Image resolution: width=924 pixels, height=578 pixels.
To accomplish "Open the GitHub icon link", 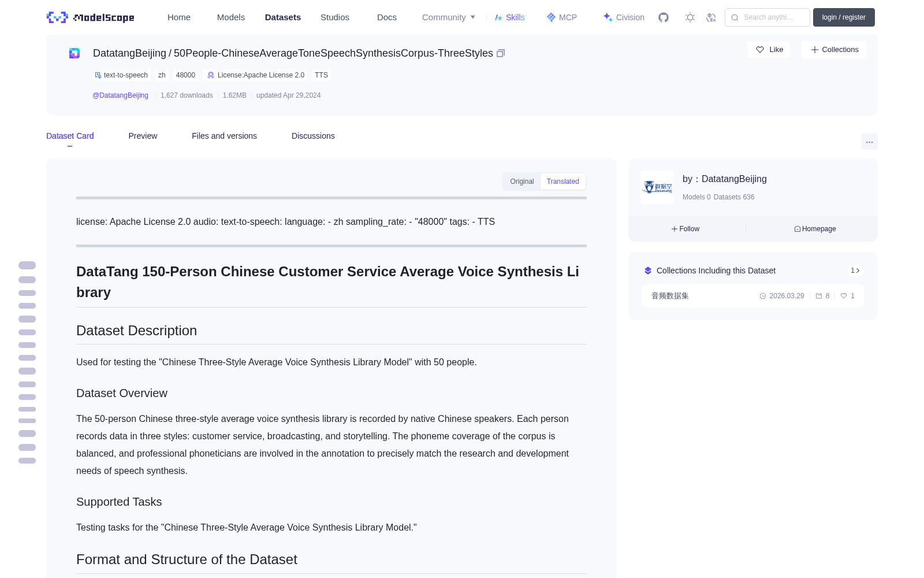I will click(664, 17).
